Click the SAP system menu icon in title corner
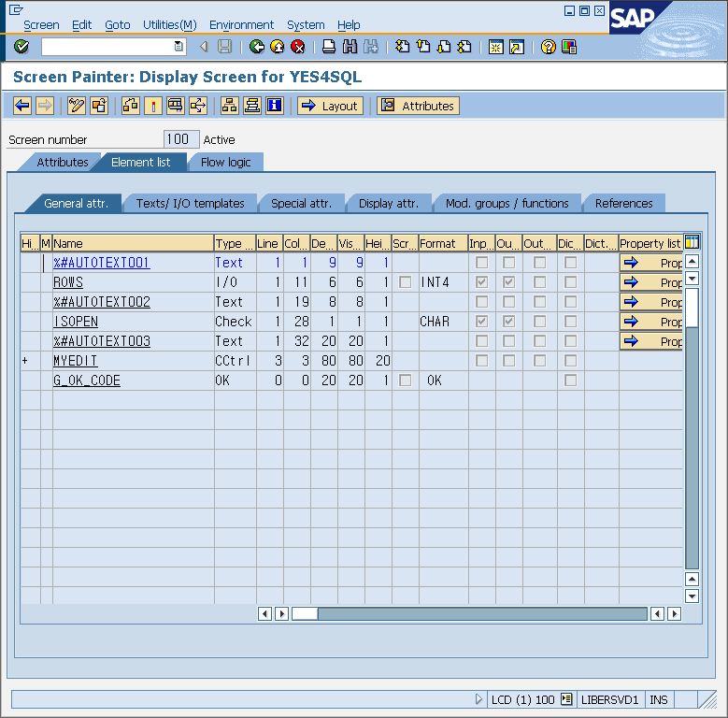The height and width of the screenshot is (718, 728). [x=16, y=9]
